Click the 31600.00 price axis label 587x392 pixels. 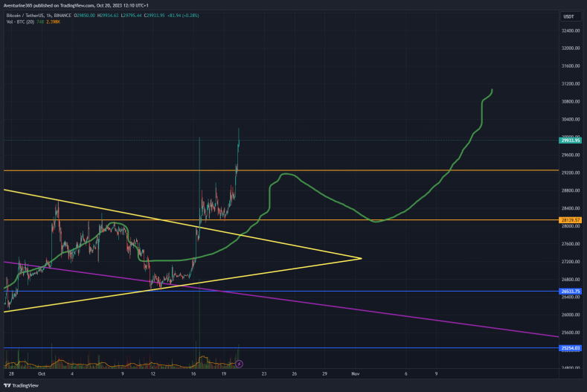tap(571, 66)
